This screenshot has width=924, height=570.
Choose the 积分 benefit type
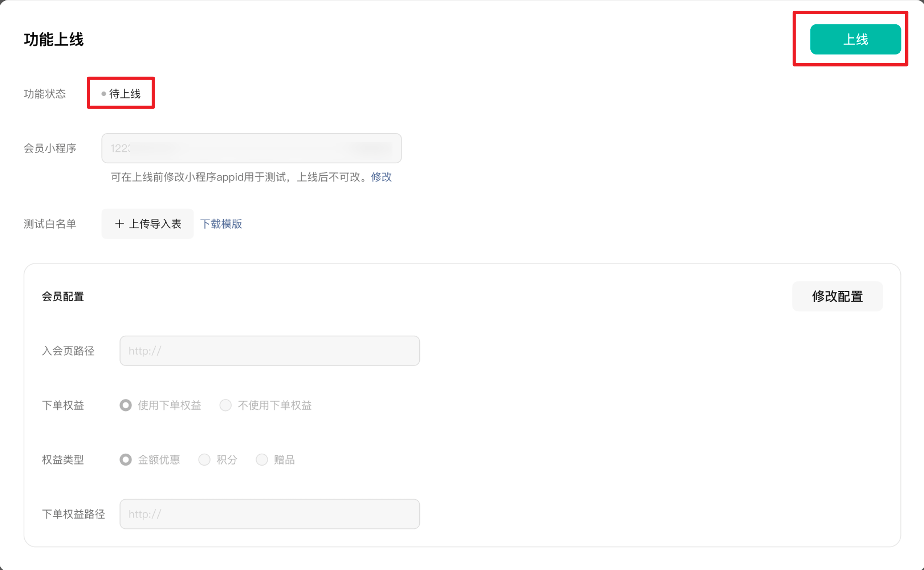205,460
